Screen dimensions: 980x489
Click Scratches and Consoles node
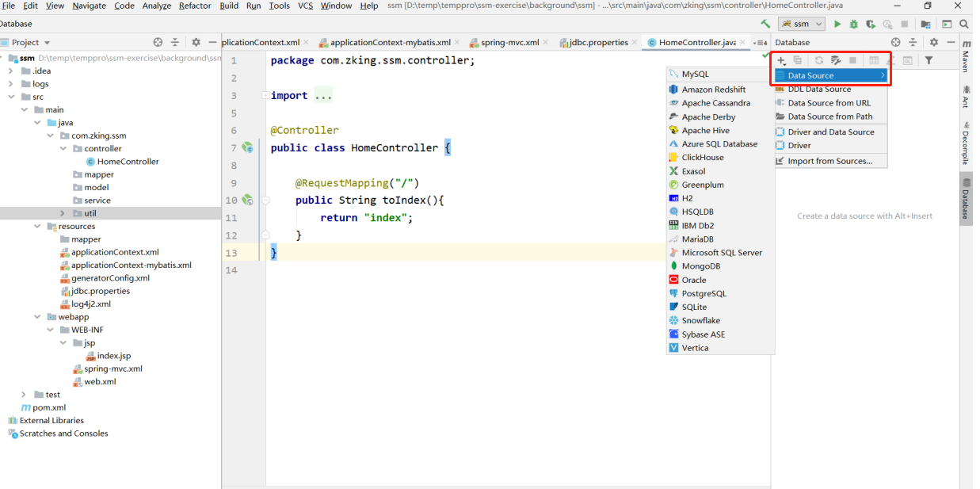(x=58, y=434)
